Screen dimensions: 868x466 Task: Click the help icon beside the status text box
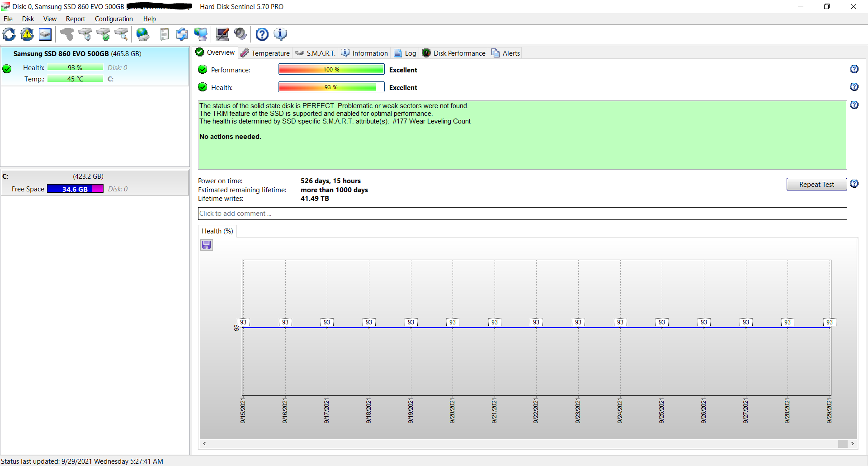[x=854, y=105]
